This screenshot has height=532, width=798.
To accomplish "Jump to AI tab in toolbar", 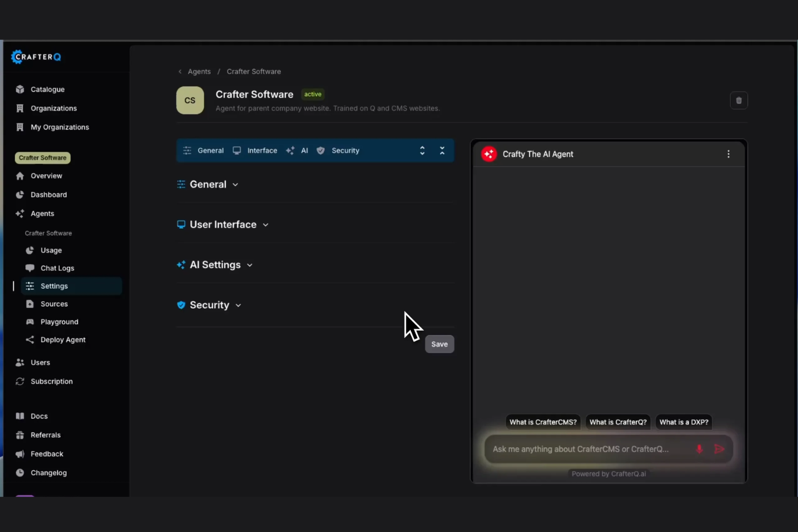I will [297, 150].
